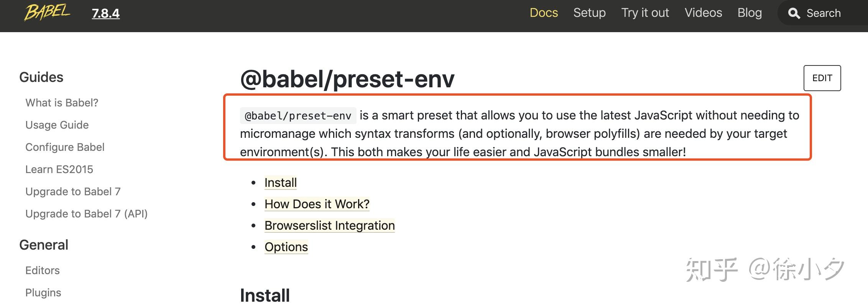Jump to 'How Does it Work?'
This screenshot has height=304, width=868.
[317, 204]
